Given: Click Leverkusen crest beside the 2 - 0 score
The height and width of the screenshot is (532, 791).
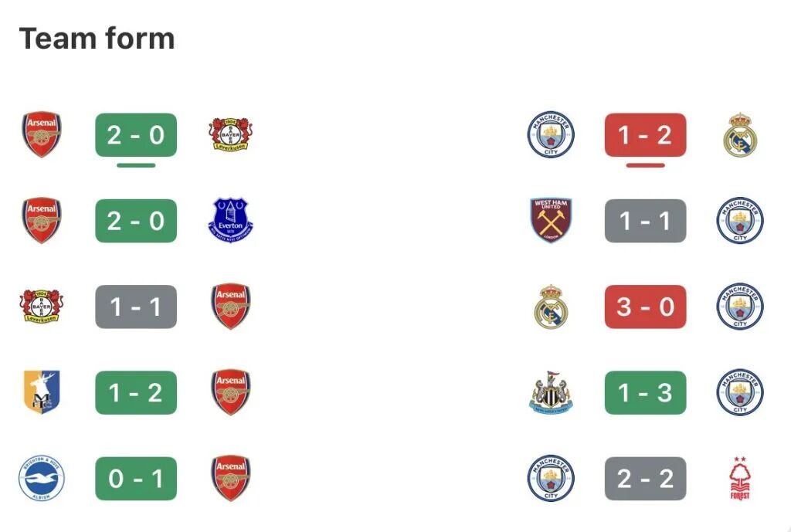Looking at the screenshot, I should 230,135.
